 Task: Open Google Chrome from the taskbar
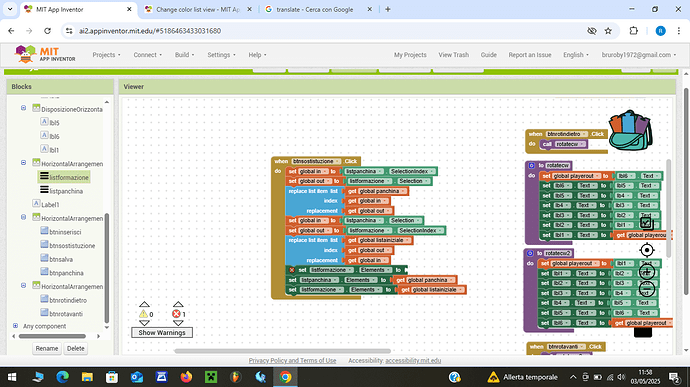click(285, 377)
